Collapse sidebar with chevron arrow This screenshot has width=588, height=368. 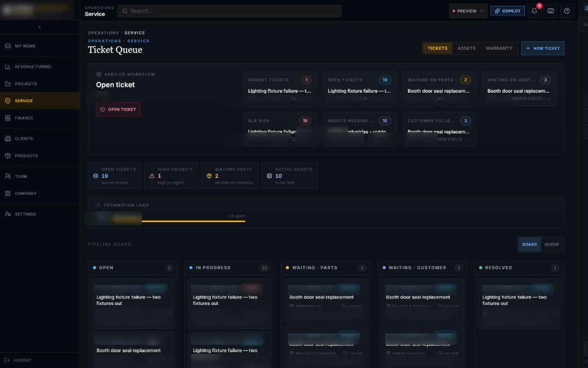pyautogui.click(x=40, y=27)
